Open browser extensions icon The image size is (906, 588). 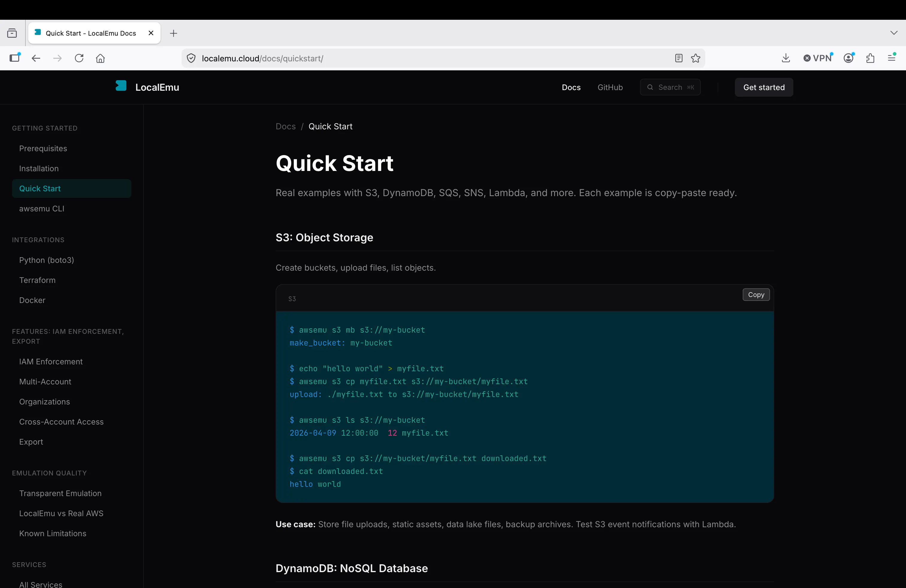pyautogui.click(x=870, y=58)
